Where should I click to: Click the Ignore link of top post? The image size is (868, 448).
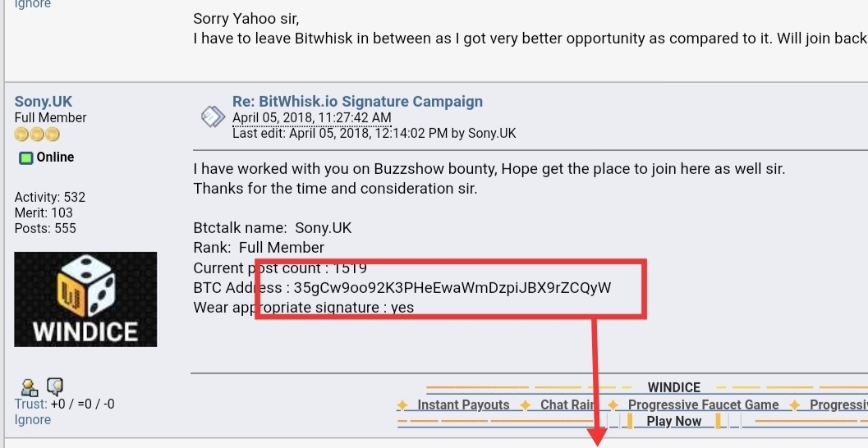(x=33, y=4)
